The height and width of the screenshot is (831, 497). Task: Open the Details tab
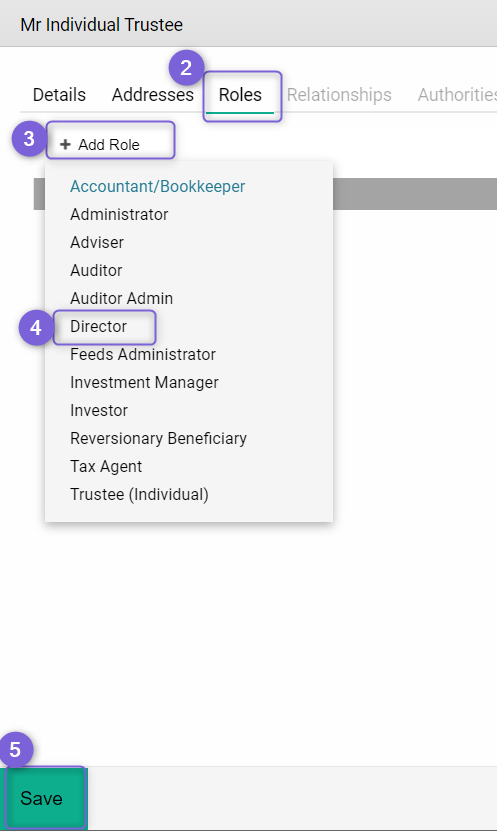pyautogui.click(x=59, y=95)
